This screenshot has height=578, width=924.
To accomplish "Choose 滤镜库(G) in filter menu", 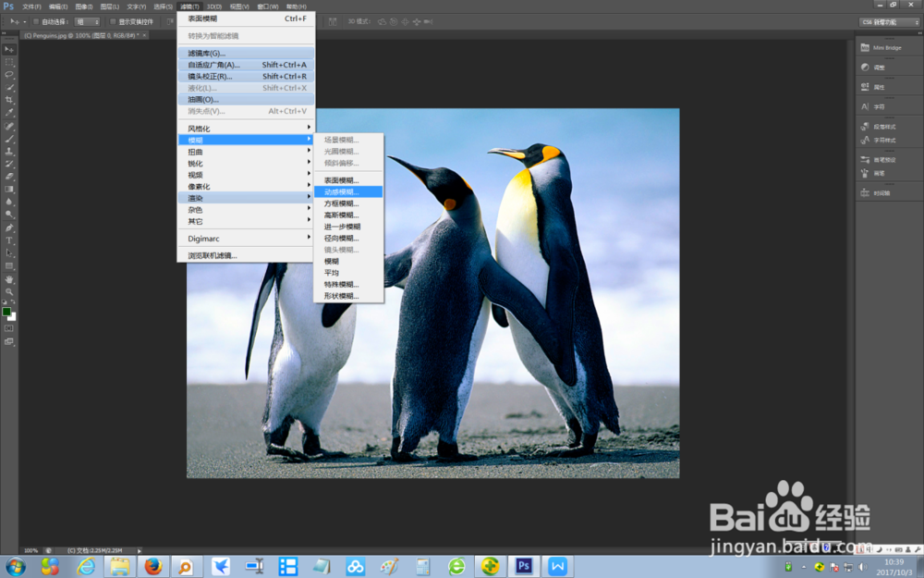I will 246,53.
